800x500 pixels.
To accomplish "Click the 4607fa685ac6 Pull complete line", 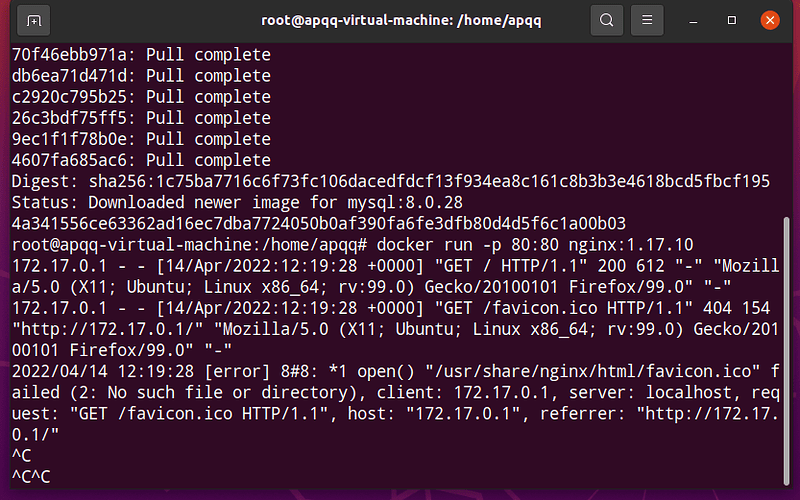I will tap(141, 160).
